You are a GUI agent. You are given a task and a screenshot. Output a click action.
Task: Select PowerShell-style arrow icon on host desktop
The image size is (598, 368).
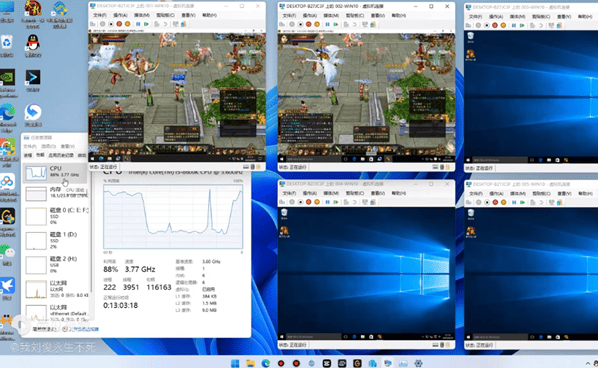(33, 81)
